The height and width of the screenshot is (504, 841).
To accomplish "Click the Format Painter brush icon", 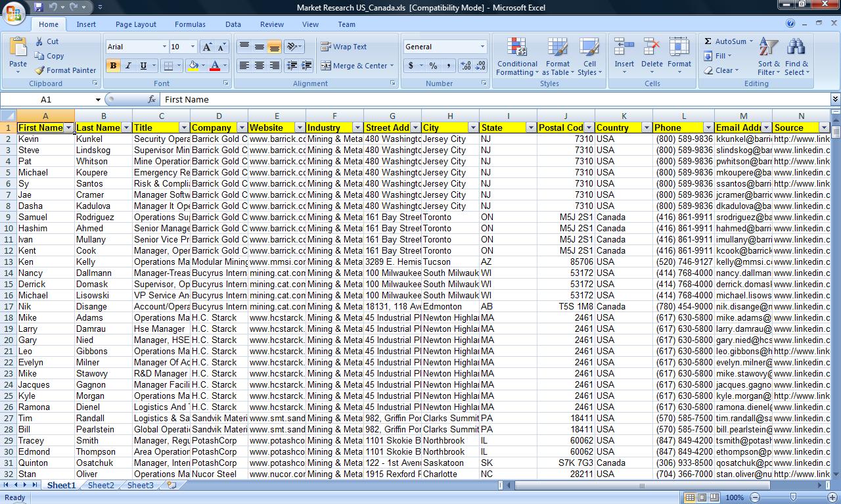I will tap(40, 70).
